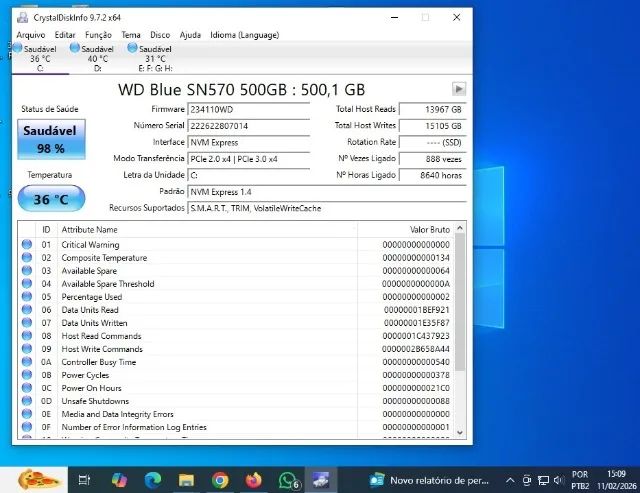
Task: Click the status icon for Host Write Commands
Action: 27,349
